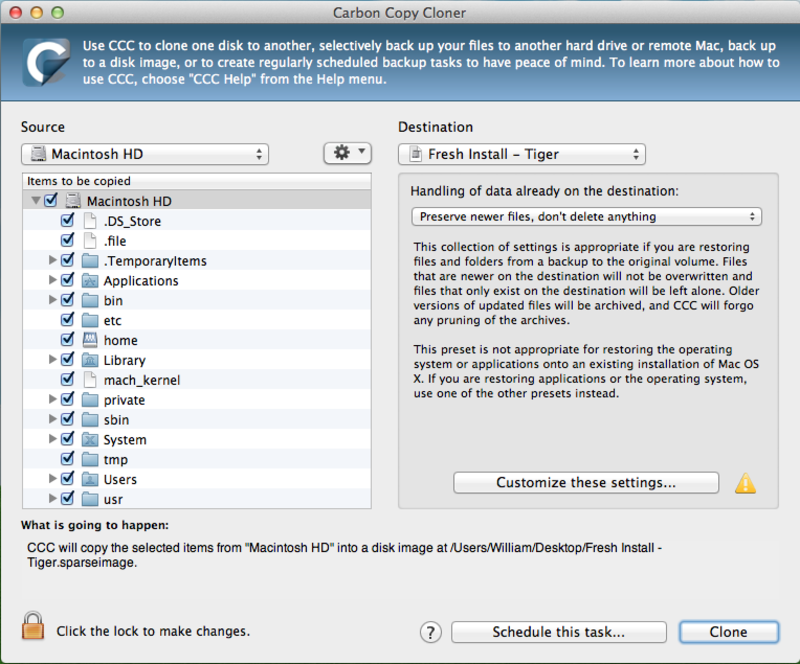Click the lock icon to make changes
The height and width of the screenshot is (664, 800).
33,626
